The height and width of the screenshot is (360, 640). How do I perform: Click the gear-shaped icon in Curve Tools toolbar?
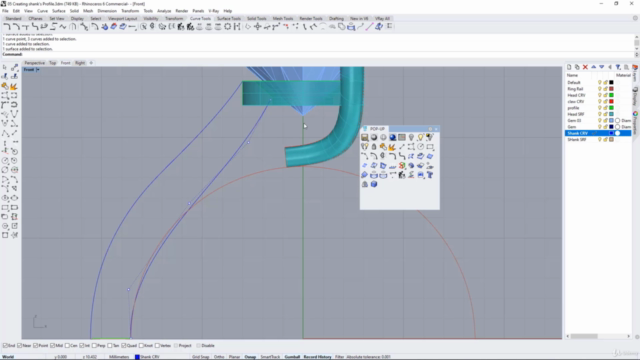(x=227, y=27)
